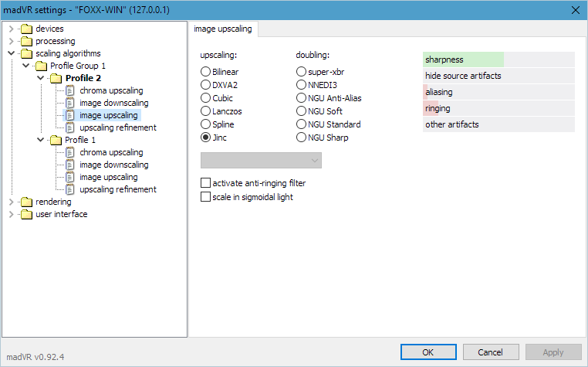
Task: Expand the devices tree node
Action: point(12,29)
